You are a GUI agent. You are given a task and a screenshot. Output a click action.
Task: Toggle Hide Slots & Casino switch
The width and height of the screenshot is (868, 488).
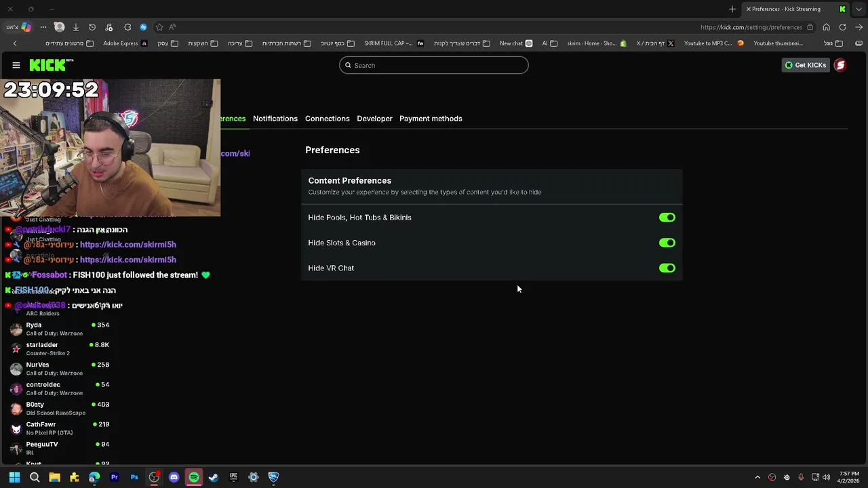(667, 243)
